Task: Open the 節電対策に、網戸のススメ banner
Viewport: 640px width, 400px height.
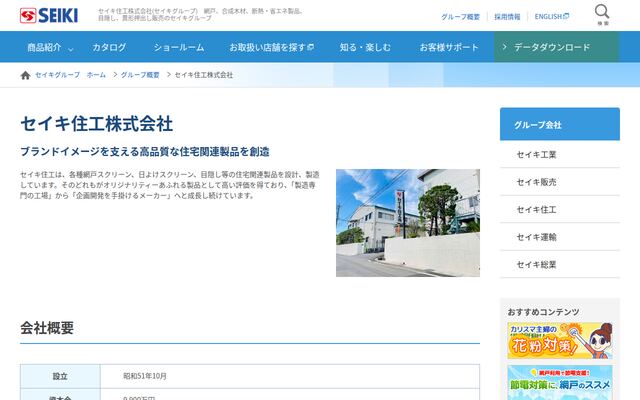Action: (x=560, y=382)
